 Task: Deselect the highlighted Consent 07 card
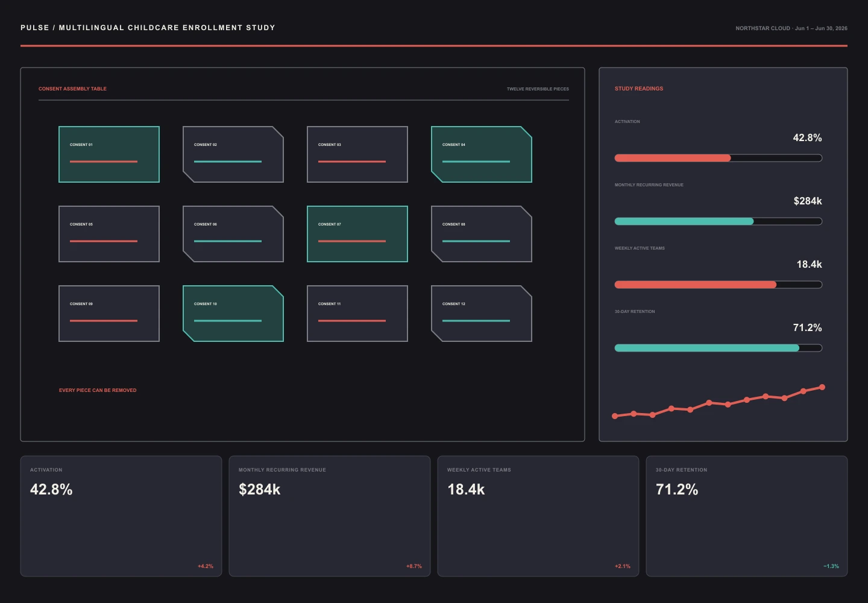pyautogui.click(x=357, y=234)
